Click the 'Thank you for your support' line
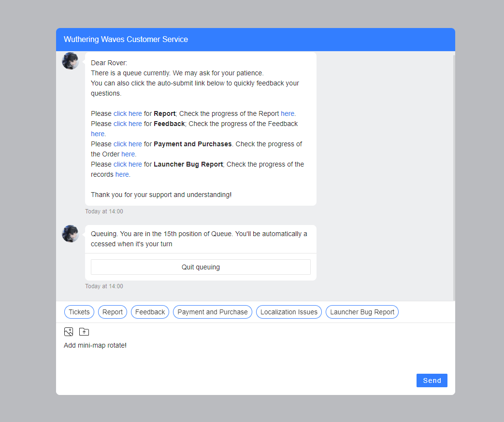This screenshot has height=422, width=504. tap(161, 195)
